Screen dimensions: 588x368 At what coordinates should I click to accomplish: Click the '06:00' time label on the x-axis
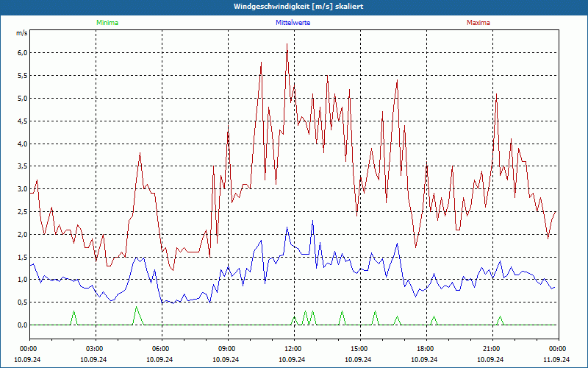click(x=162, y=349)
